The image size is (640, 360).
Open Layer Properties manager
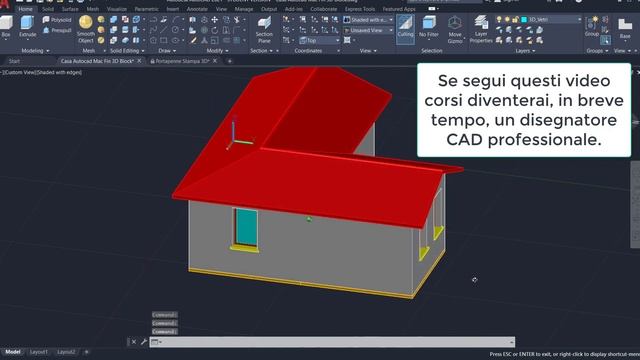click(x=481, y=29)
